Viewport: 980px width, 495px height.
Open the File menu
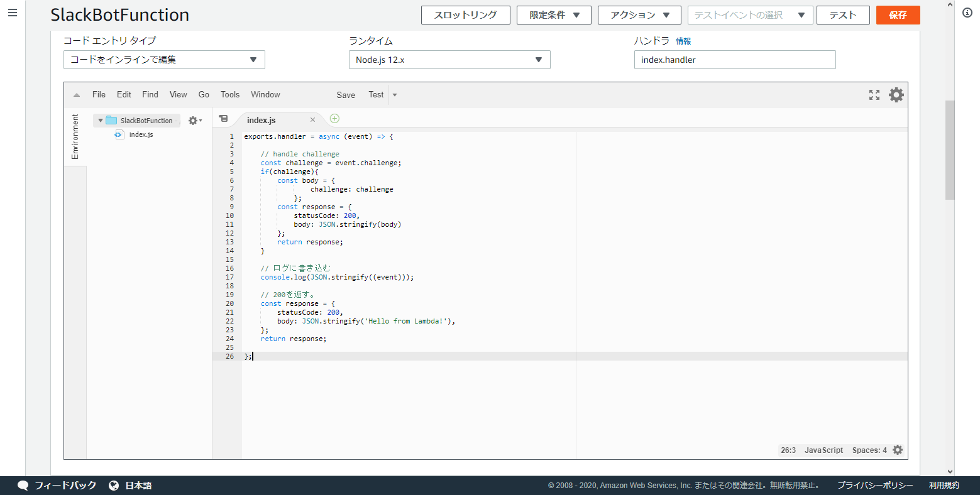click(99, 94)
